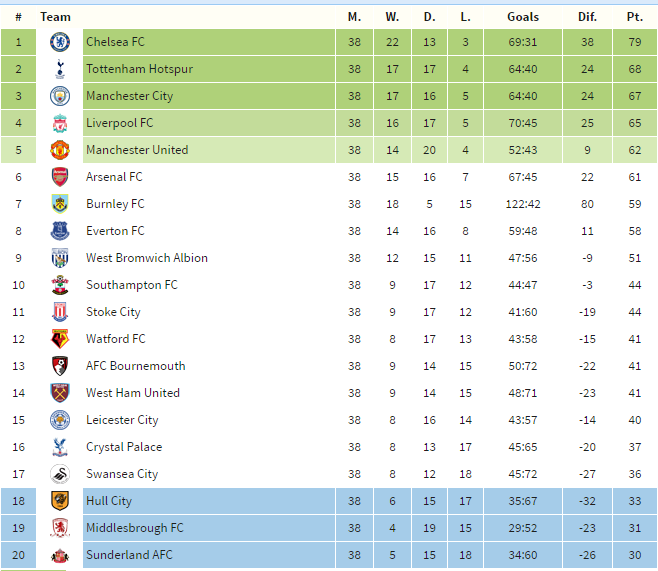The image size is (658, 571).
Task: Open the Stoke City team link
Action: (113, 312)
